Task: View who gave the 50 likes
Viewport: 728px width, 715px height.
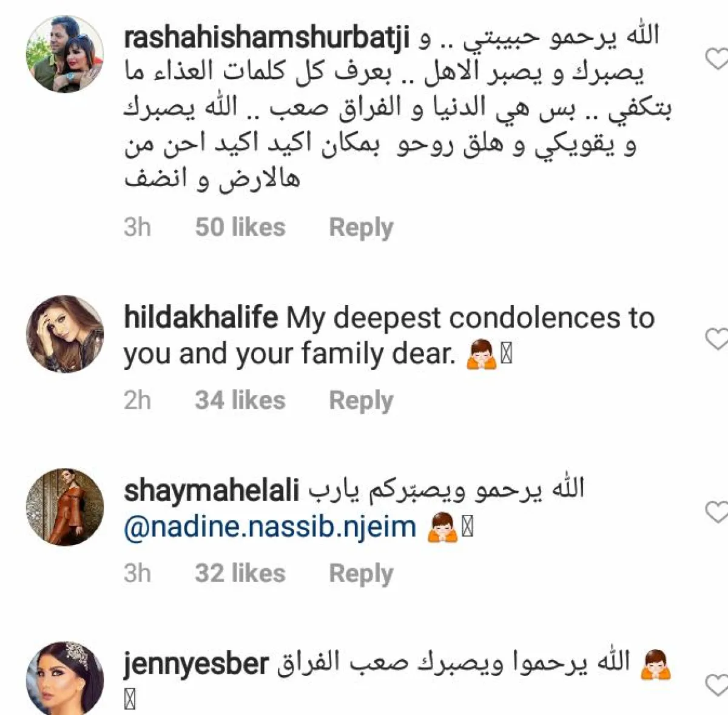Action: (x=240, y=227)
